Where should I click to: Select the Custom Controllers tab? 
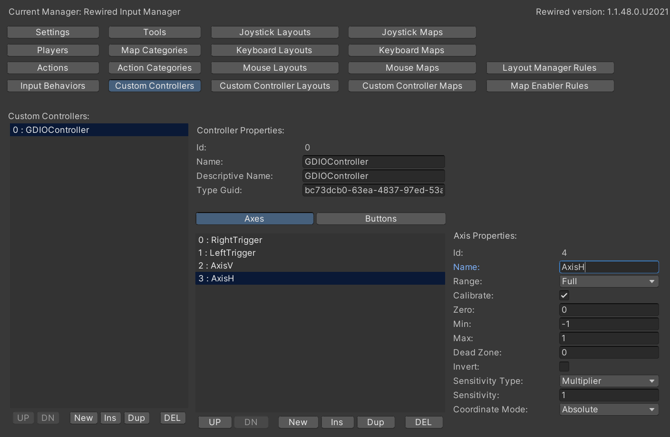tap(155, 85)
